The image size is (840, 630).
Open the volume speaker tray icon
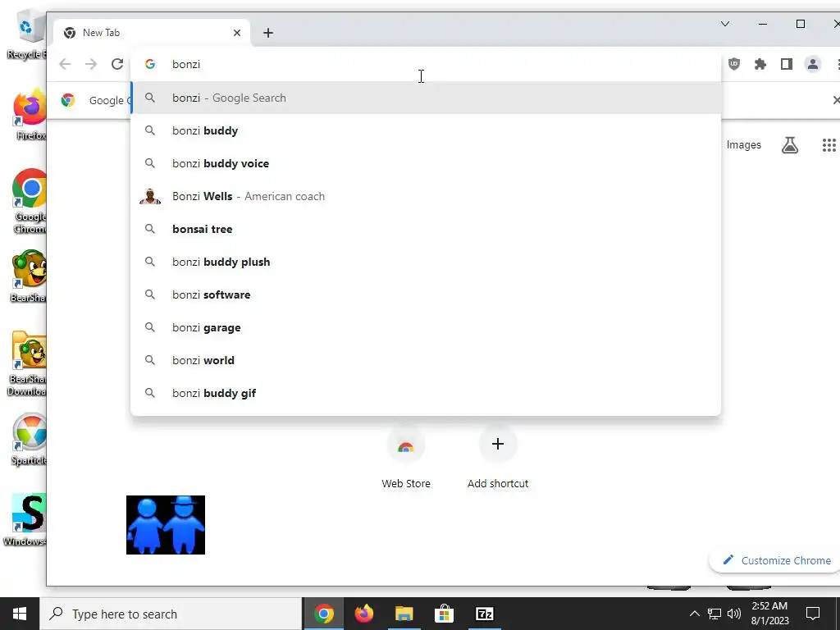pos(734,614)
